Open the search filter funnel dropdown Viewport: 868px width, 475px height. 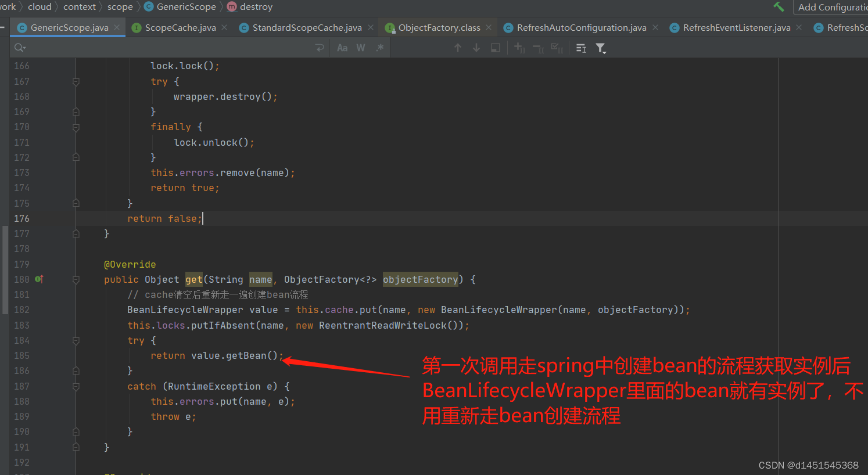coord(601,48)
